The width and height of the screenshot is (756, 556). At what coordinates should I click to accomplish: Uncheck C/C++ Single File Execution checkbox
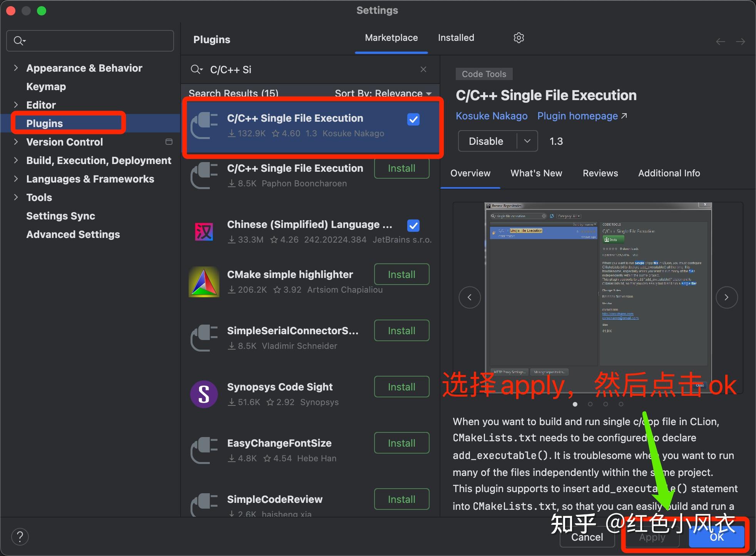[x=413, y=119]
